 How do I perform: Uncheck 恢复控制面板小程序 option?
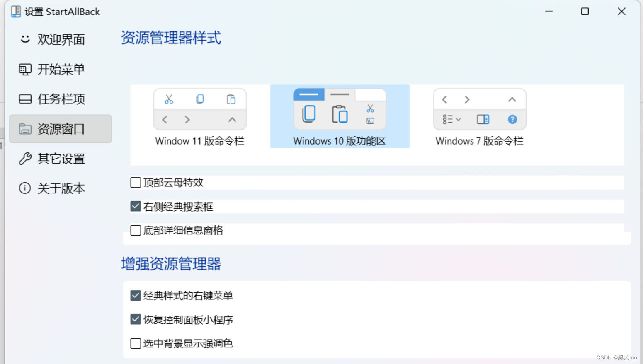click(x=135, y=319)
